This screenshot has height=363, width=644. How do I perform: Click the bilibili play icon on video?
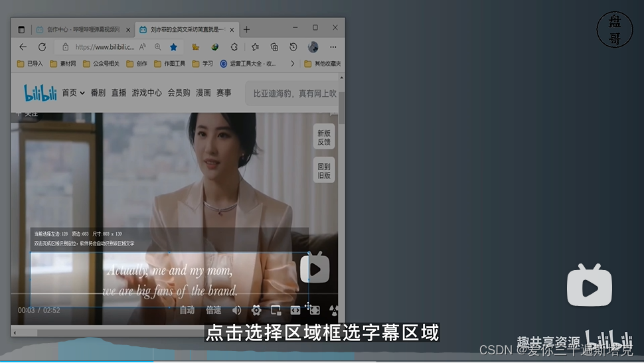315,269
